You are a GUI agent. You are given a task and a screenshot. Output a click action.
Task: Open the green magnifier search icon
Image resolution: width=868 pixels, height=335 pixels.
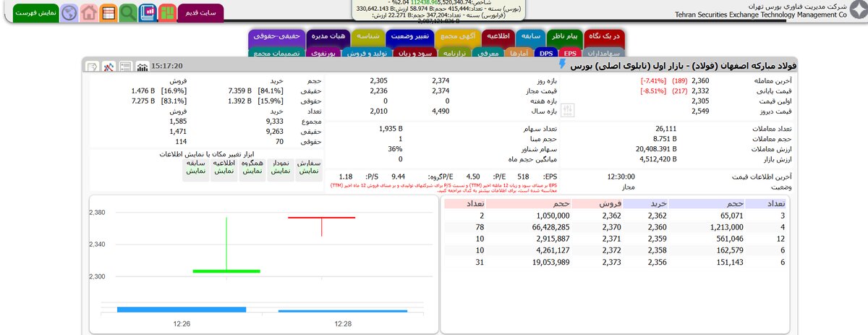pyautogui.click(x=127, y=13)
